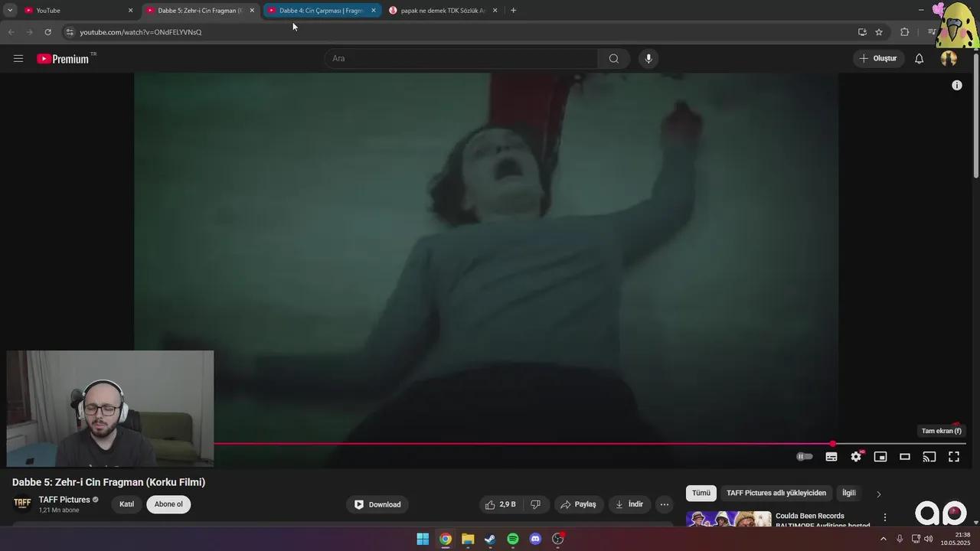Click the Download extension button

coord(377,504)
